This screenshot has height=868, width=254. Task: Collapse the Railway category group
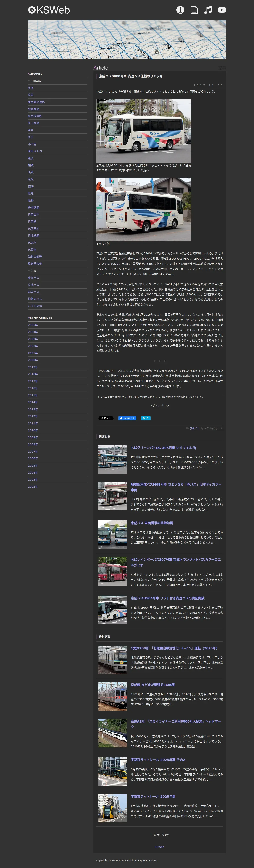coord(35,81)
